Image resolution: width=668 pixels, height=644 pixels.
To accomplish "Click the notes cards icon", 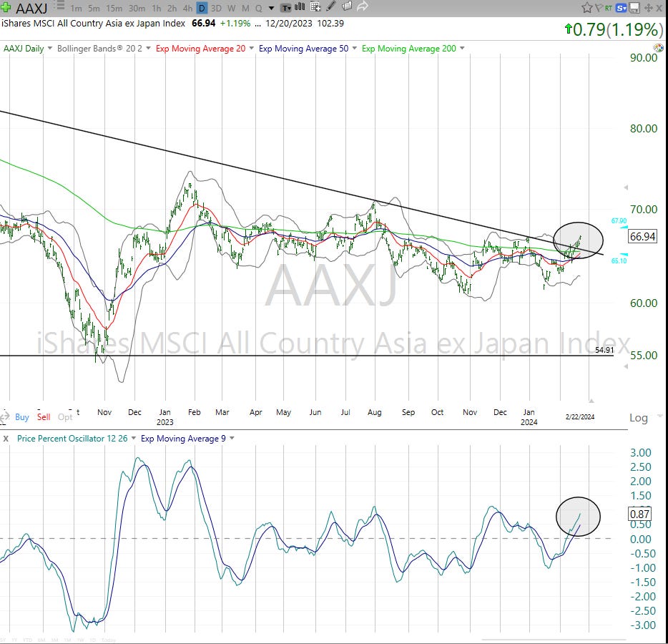I will [347, 6].
